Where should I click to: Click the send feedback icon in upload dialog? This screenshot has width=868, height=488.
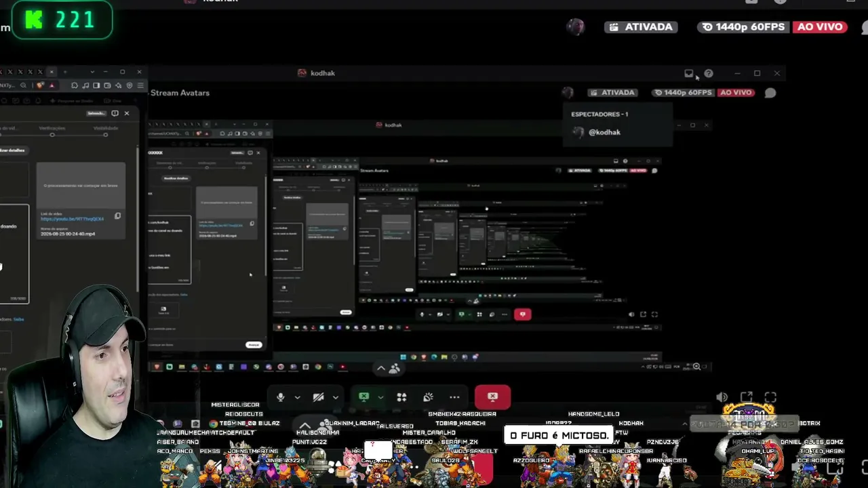115,113
